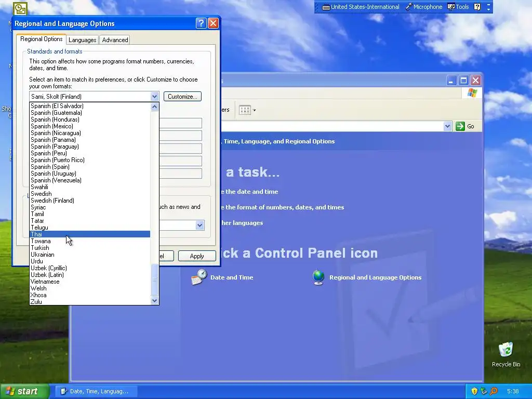Image resolution: width=532 pixels, height=399 pixels.
Task: Open Regional and Language Options text link
Action: click(x=375, y=277)
